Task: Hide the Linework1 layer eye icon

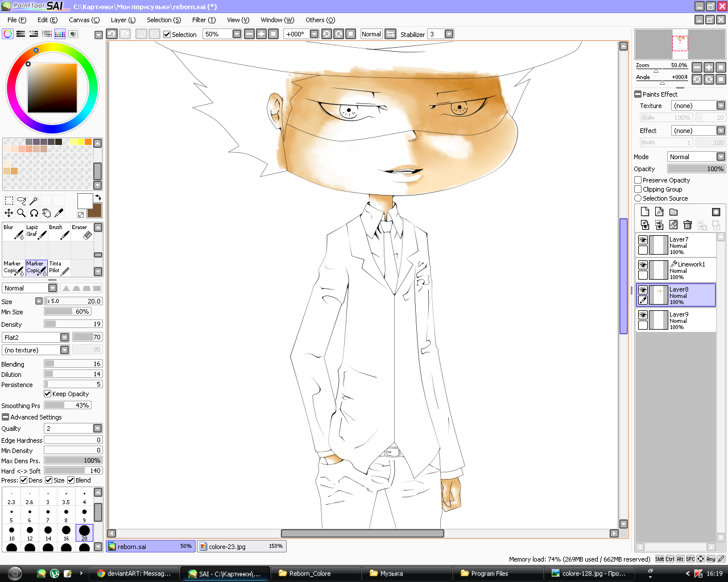Action: 643,265
